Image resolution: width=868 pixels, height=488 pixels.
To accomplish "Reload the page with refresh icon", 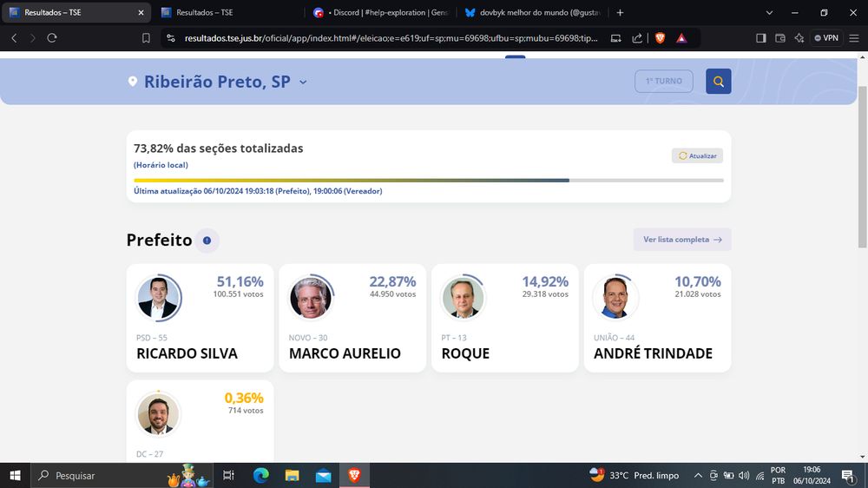I will (52, 38).
